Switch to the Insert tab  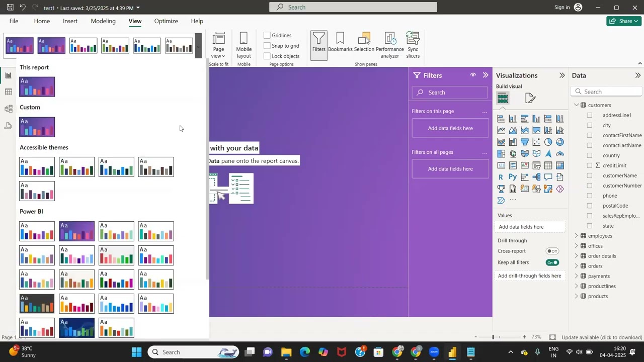[70, 21]
